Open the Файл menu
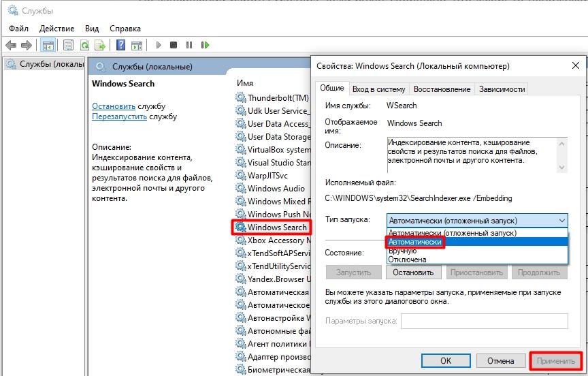588x376 pixels. tap(19, 29)
